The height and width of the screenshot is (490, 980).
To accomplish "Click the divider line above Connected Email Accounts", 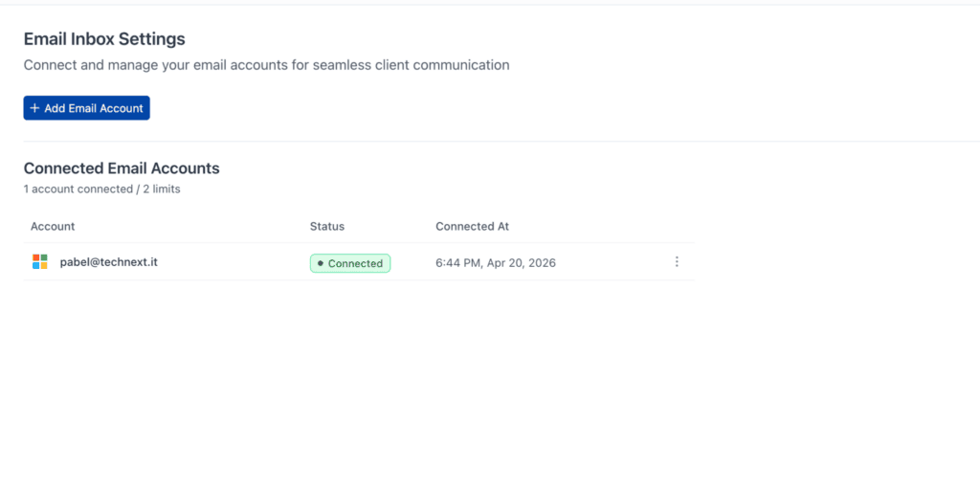I will [x=479, y=142].
